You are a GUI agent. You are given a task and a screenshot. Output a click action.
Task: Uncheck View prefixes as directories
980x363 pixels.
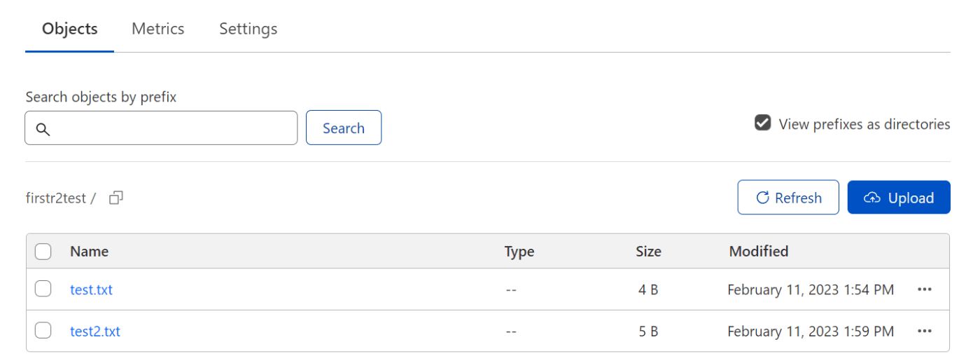(762, 123)
